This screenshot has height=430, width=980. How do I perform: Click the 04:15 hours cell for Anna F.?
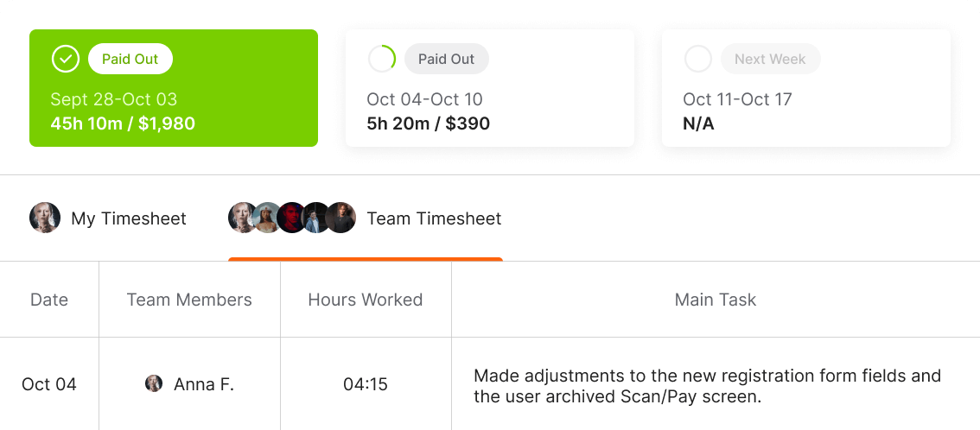[x=366, y=384]
